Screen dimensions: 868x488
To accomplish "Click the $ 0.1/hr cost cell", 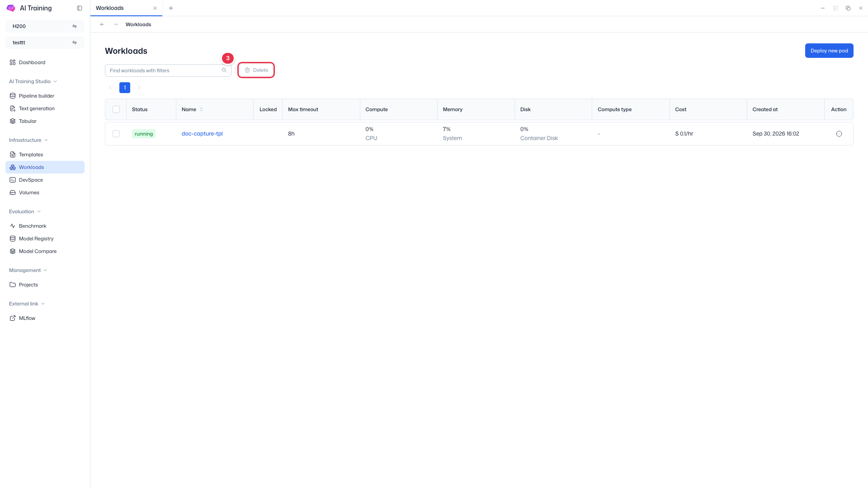I will (684, 134).
